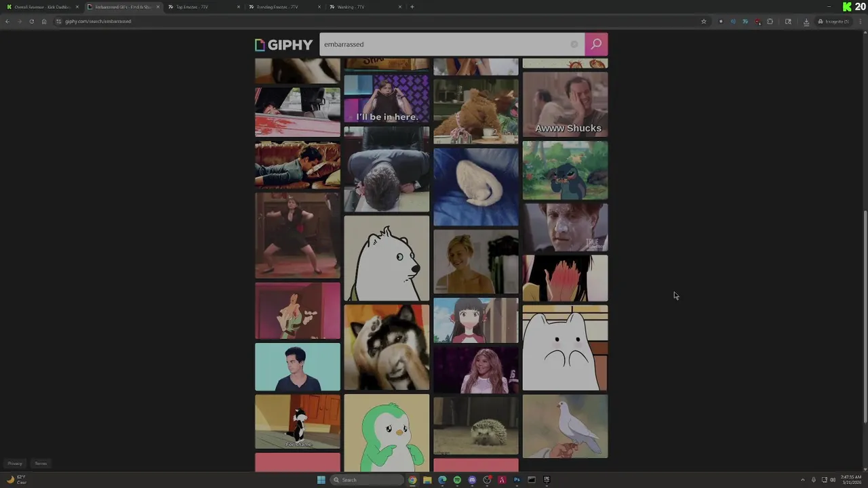Open the Extensions puzzle menu
This screenshot has height=488, width=868.
(x=770, y=21)
